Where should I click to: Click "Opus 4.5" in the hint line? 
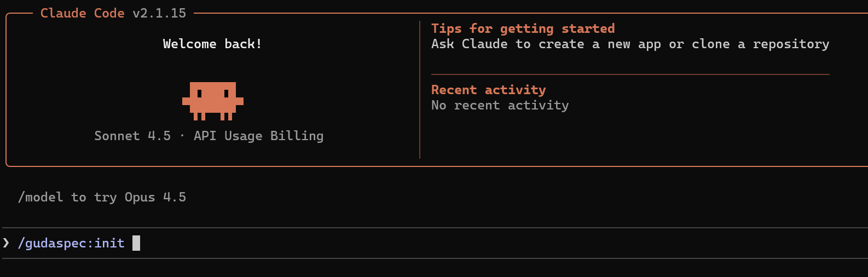155,197
